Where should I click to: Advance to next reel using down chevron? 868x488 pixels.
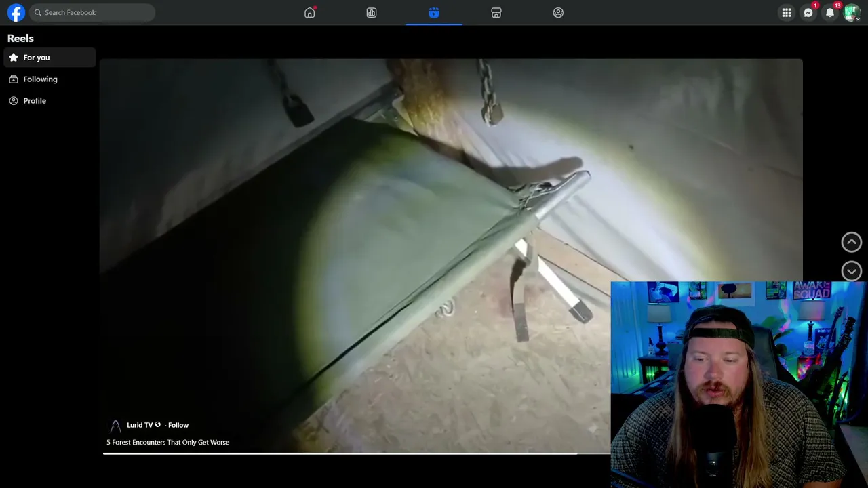pos(852,271)
